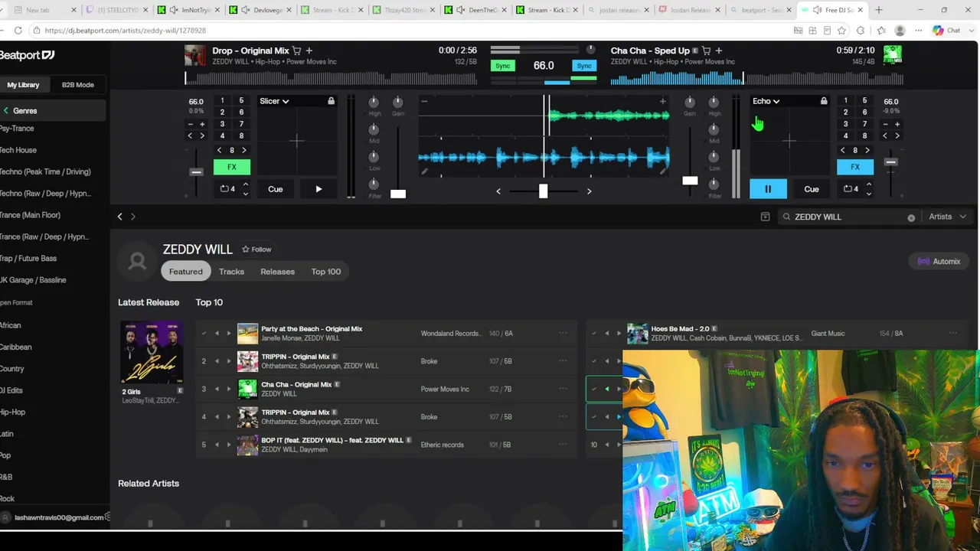Toggle the right deck Sync button
The height and width of the screenshot is (551, 980).
(584, 66)
